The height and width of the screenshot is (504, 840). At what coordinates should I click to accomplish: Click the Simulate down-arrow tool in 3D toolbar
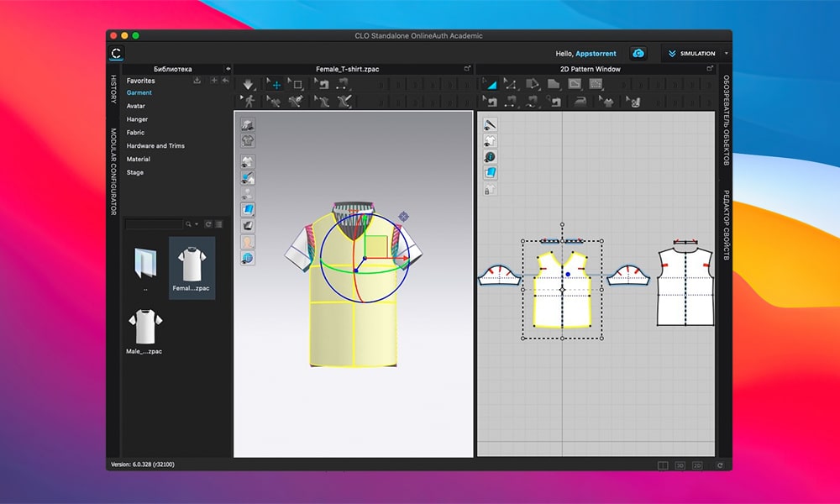point(249,85)
